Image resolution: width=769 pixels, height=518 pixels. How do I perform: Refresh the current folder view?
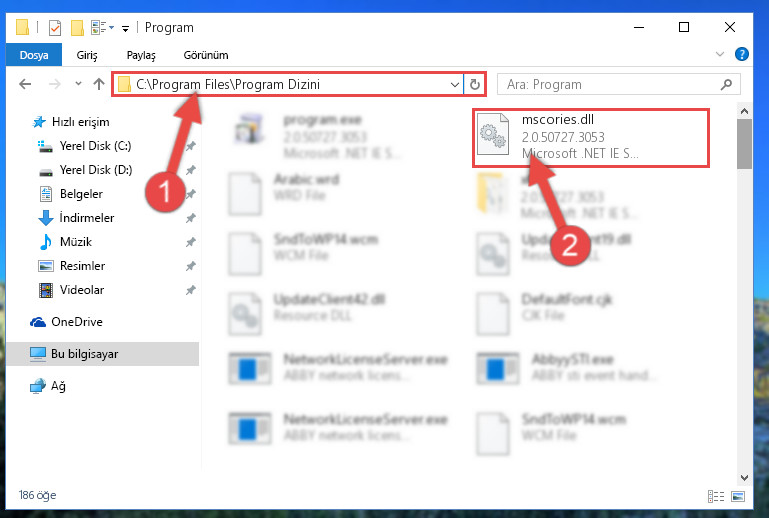tap(474, 84)
